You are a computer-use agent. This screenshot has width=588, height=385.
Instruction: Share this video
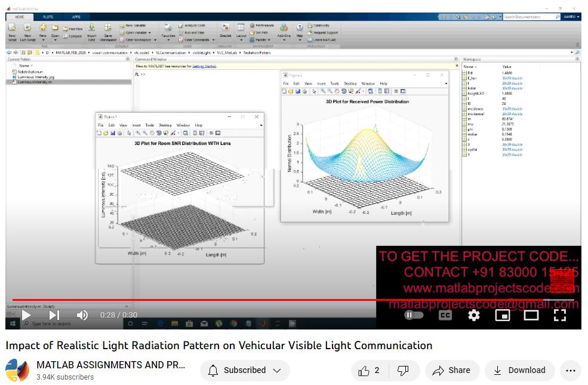pos(451,371)
